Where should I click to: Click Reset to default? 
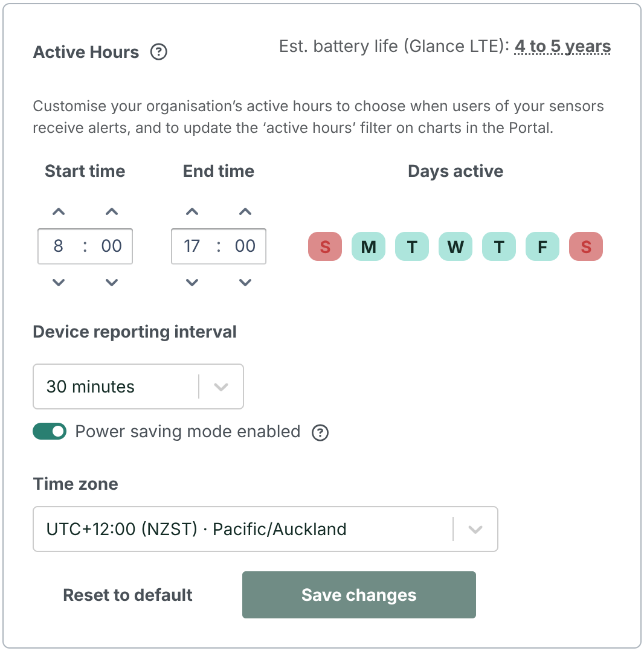point(127,595)
